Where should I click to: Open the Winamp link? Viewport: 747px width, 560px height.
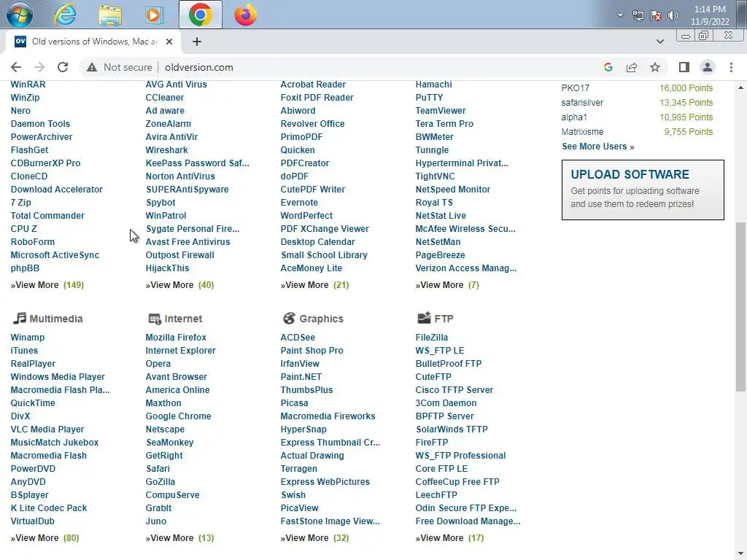(28, 337)
